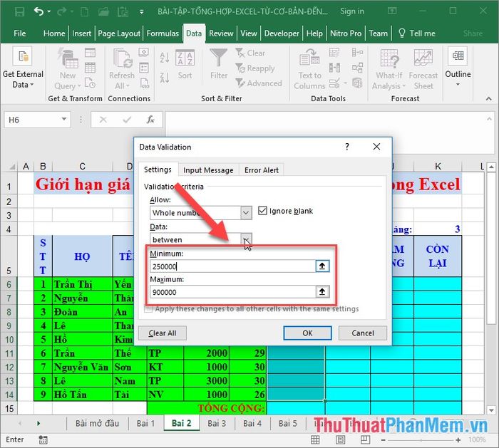The image size is (499, 448).
Task: Open the File menu tab
Action: (19, 33)
